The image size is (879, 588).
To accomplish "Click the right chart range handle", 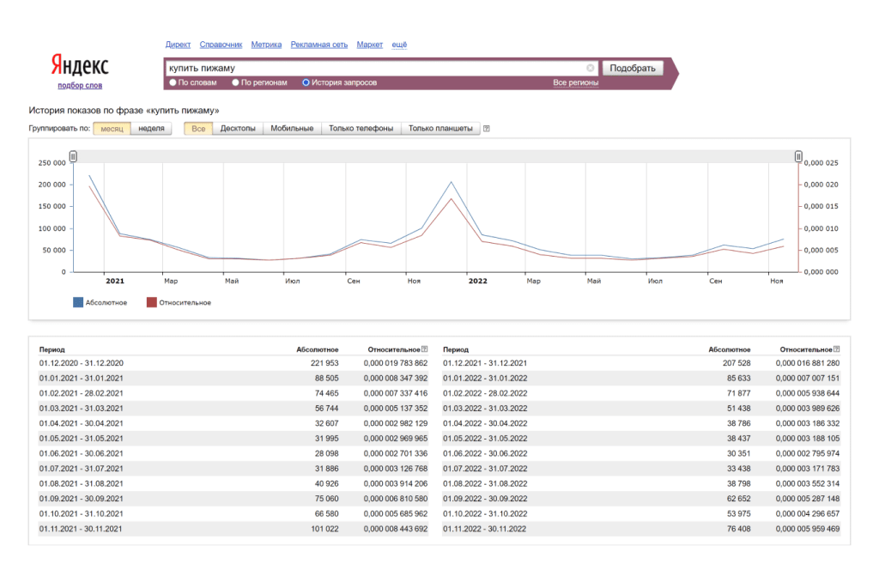I will 798,156.
